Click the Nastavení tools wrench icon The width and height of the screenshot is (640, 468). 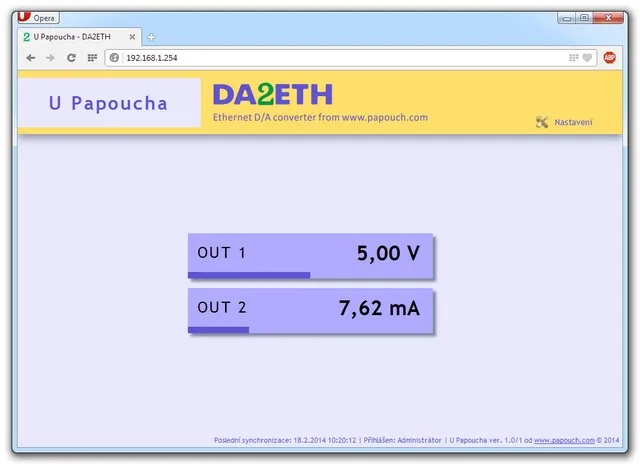(542, 122)
